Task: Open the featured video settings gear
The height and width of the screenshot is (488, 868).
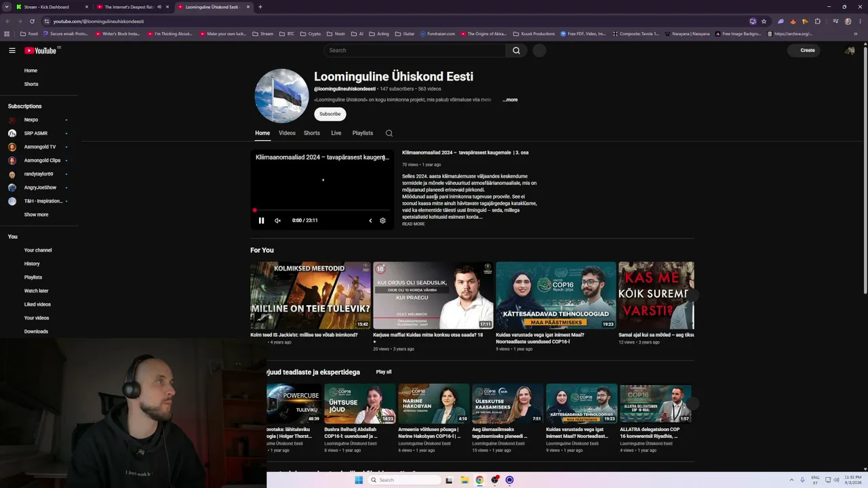Action: [x=382, y=220]
